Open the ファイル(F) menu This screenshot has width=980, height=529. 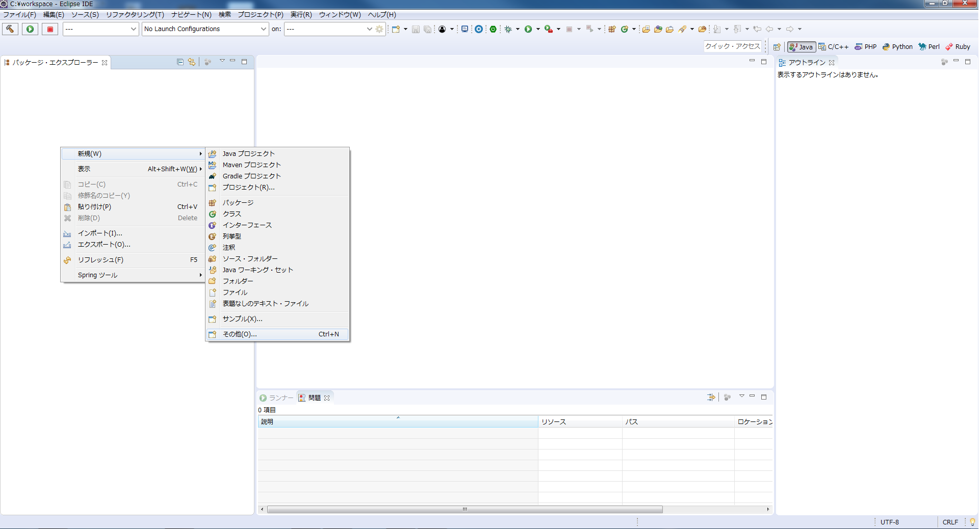[19, 15]
